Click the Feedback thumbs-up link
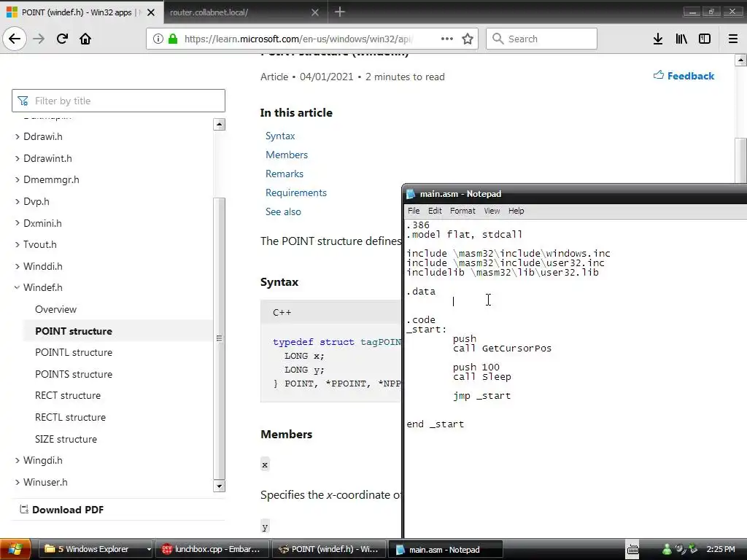This screenshot has width=747, height=560. [684, 76]
